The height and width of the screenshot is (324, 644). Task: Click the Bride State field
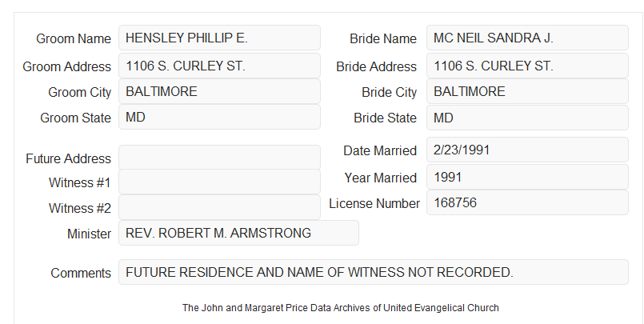tap(527, 118)
